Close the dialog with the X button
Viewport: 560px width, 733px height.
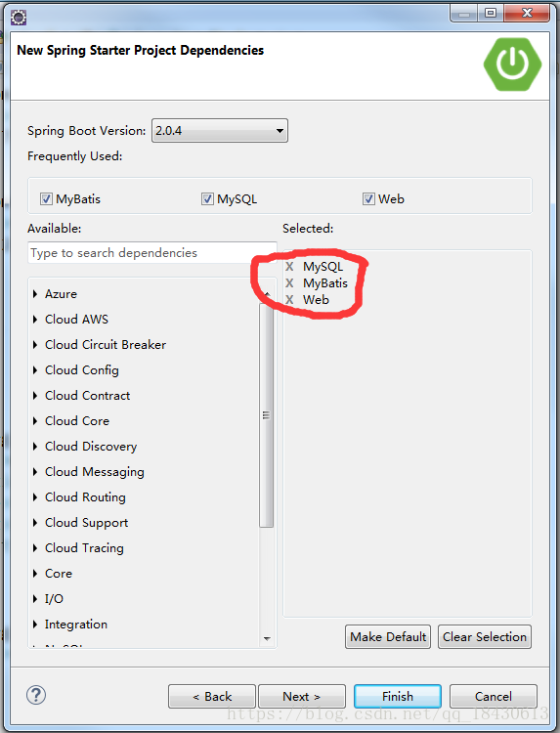click(x=527, y=13)
